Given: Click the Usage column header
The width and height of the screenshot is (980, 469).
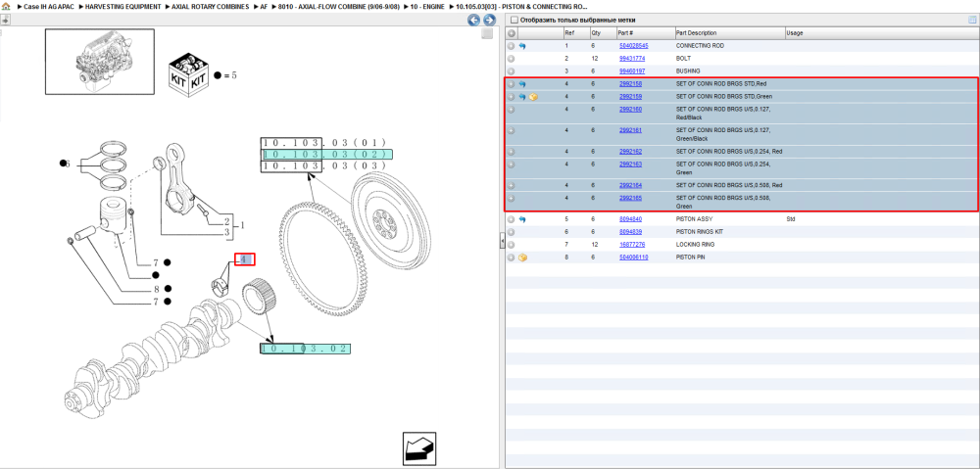Looking at the screenshot, I should [x=881, y=33].
